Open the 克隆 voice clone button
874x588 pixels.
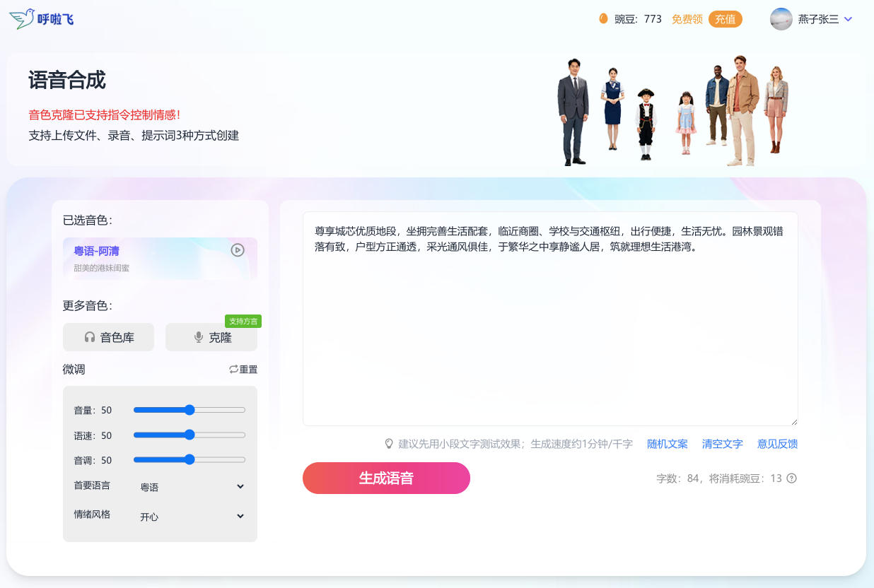(x=211, y=337)
